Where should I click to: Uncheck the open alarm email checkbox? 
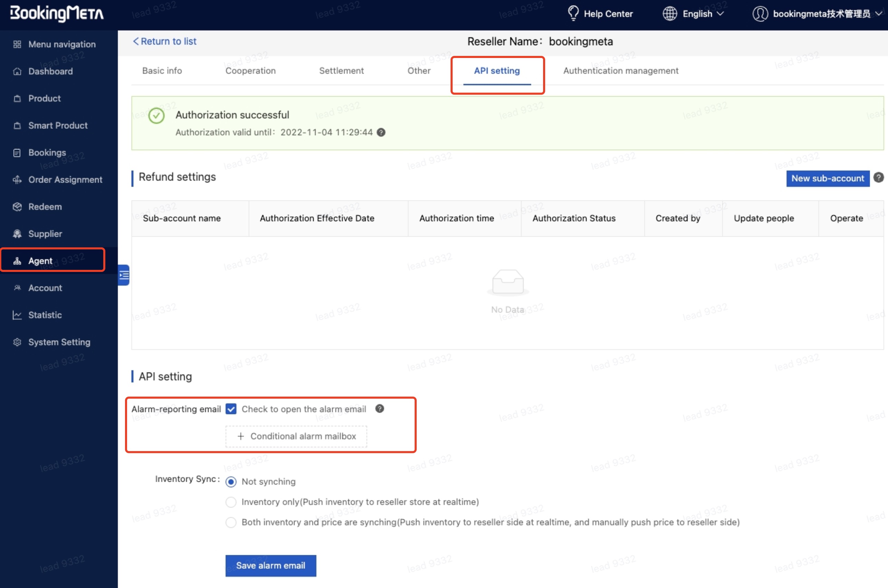pyautogui.click(x=231, y=409)
